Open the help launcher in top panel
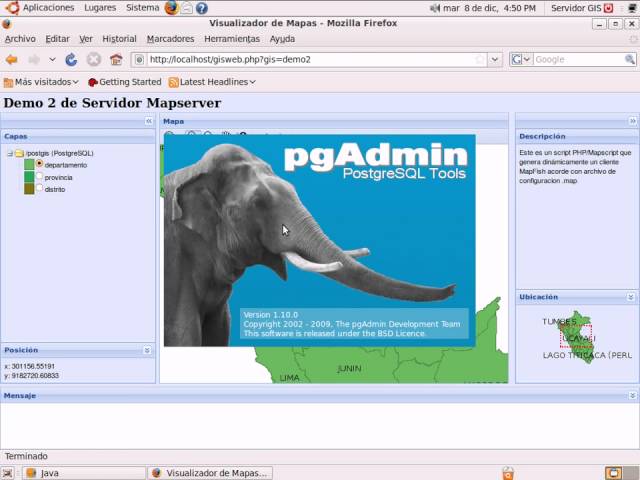The image size is (640, 480). (202, 8)
